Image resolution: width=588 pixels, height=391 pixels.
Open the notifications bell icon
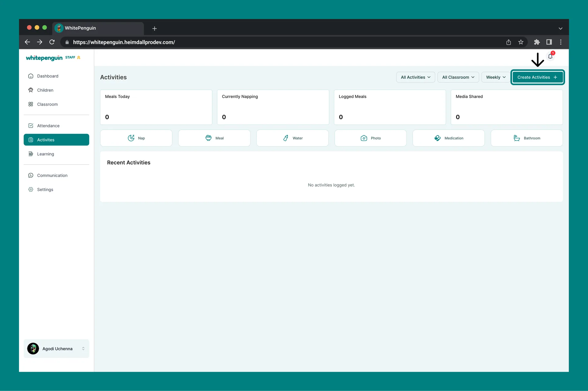click(550, 56)
